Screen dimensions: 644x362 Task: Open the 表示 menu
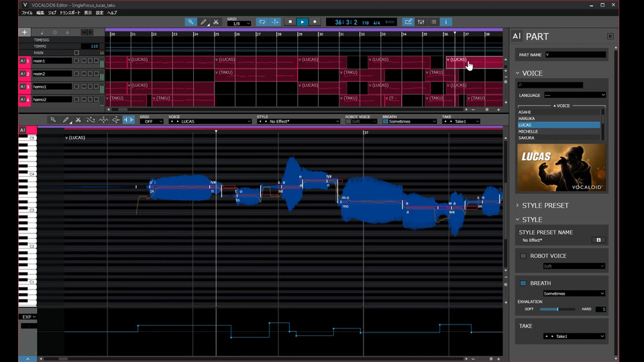[88, 13]
